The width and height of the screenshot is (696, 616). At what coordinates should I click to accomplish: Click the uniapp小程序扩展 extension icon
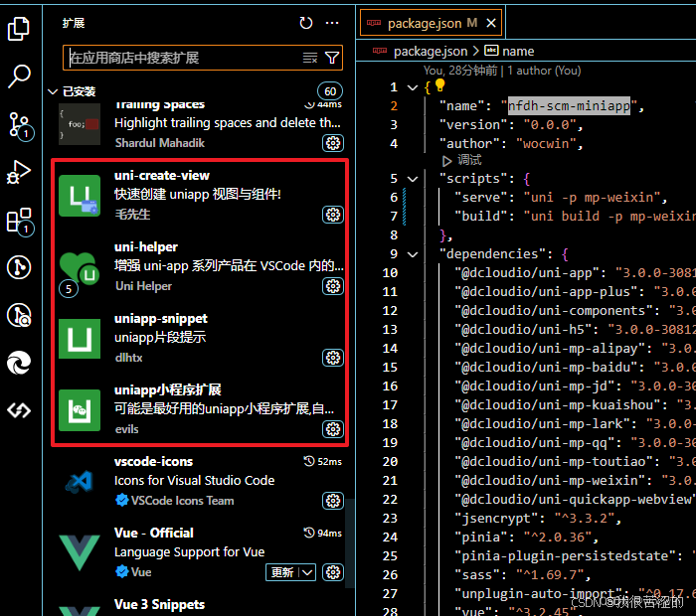(x=80, y=410)
